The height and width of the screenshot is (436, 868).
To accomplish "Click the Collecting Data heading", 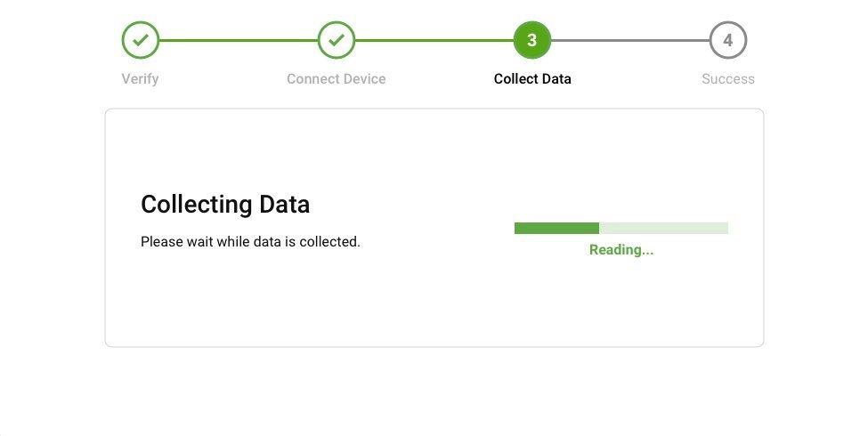I will click(225, 205).
